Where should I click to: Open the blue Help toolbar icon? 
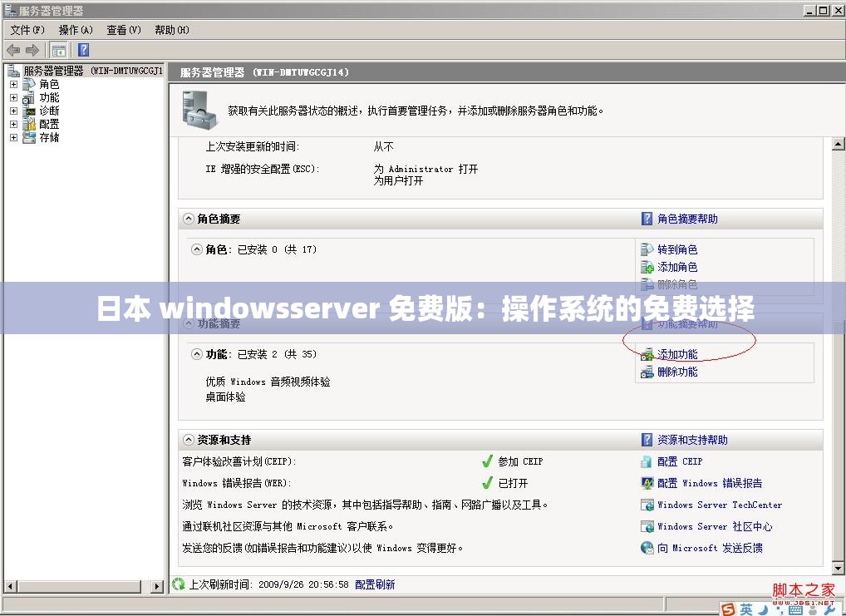[x=84, y=50]
